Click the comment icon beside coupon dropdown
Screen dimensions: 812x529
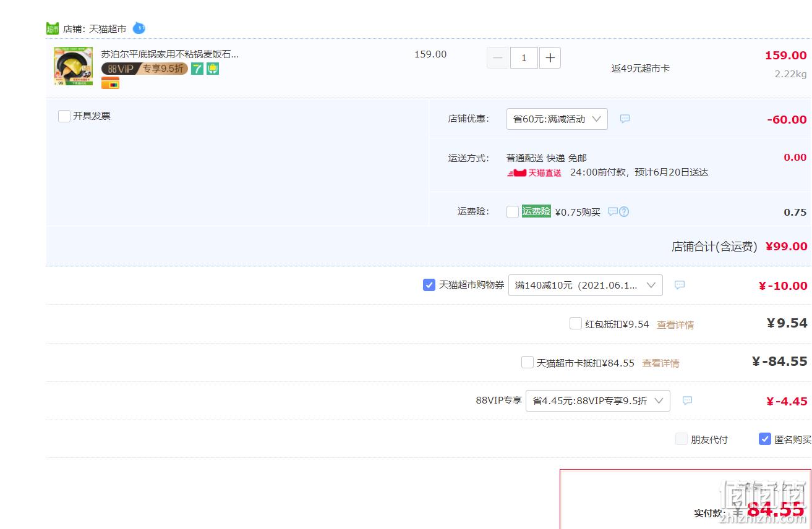pyautogui.click(x=680, y=285)
